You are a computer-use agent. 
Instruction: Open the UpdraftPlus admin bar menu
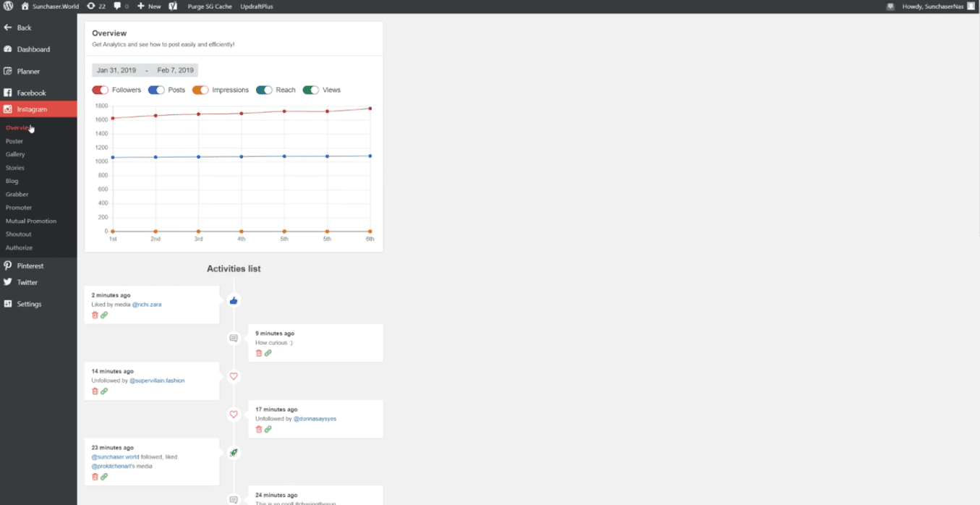(257, 6)
